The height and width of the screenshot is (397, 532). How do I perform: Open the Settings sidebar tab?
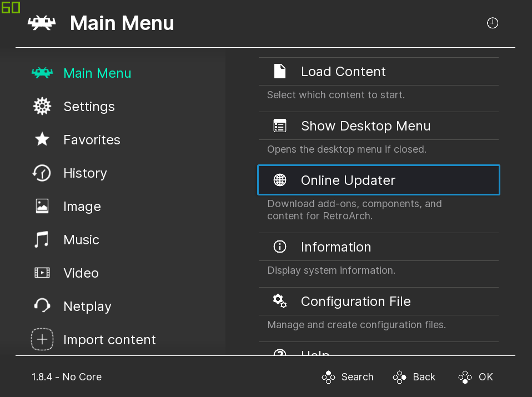coord(89,107)
